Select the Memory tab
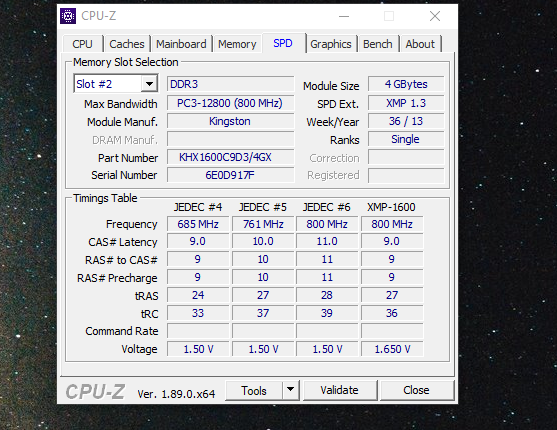Viewport: 557px width, 430px height. tap(237, 44)
